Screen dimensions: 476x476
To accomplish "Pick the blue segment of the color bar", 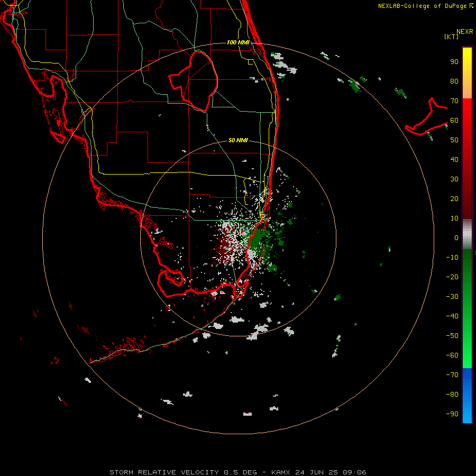I will [x=467, y=396].
